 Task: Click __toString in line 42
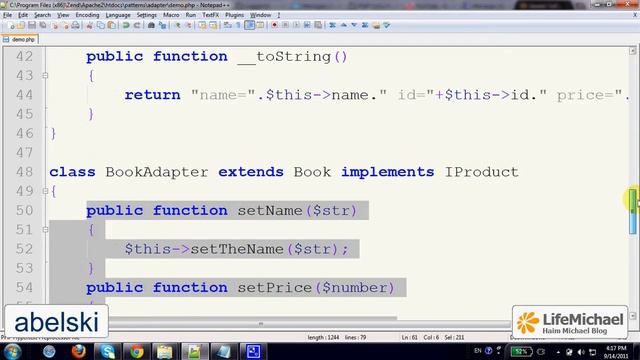[x=284, y=56]
